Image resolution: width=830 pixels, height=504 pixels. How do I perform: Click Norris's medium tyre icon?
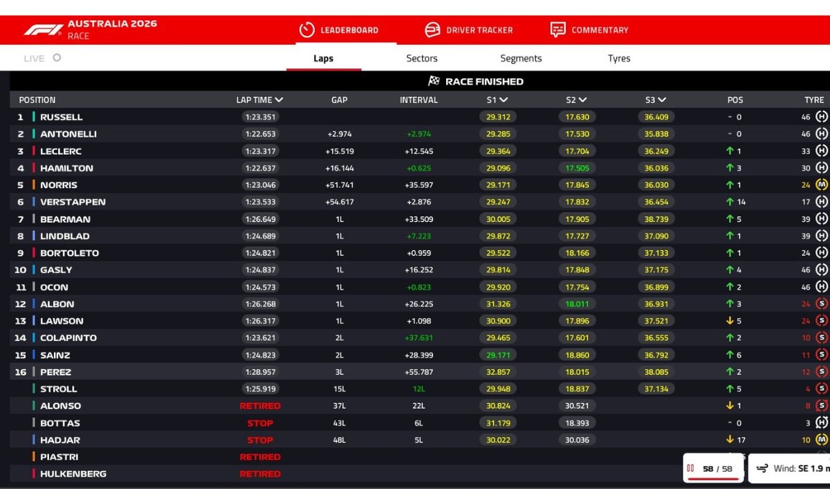pyautogui.click(x=821, y=185)
